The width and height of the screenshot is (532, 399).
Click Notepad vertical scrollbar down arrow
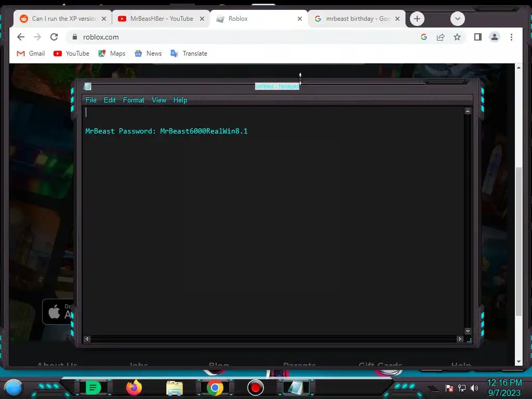point(468,331)
